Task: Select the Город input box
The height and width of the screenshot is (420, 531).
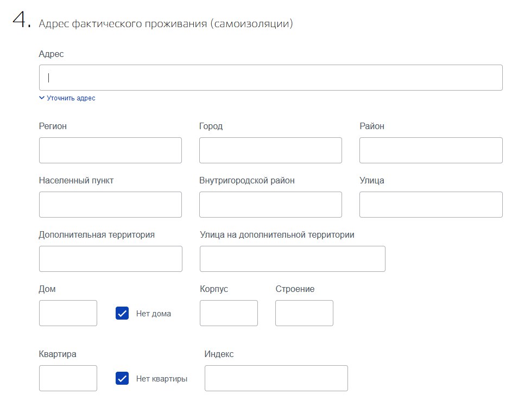Action: click(270, 150)
